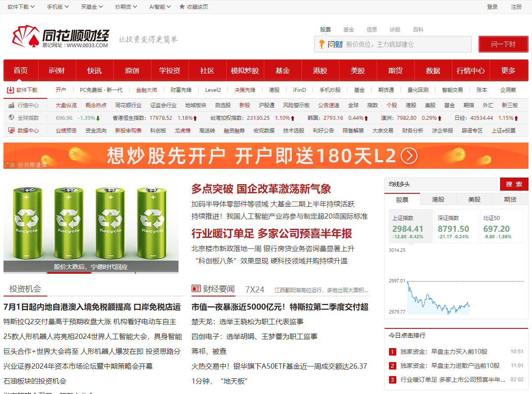Viewport: 532px width, 394px height.
Task: Open 数据 in the red navigation bar
Action: tap(433, 70)
